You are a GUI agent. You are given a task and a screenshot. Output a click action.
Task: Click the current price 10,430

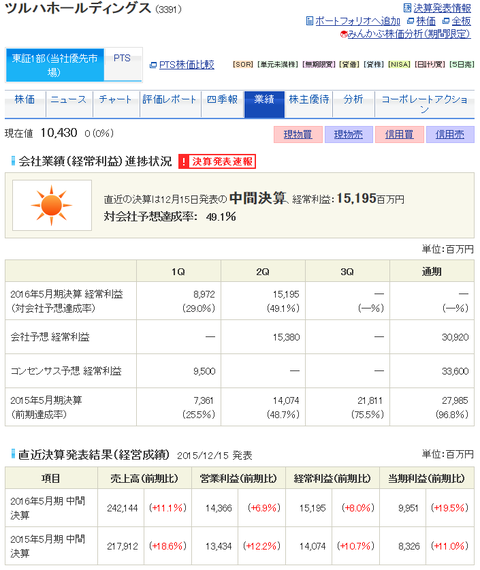point(59,133)
